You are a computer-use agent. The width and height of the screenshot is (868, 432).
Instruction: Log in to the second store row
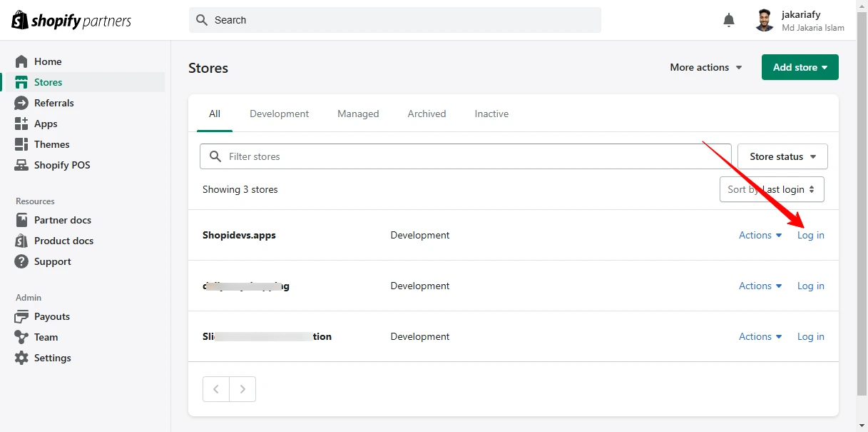[810, 286]
